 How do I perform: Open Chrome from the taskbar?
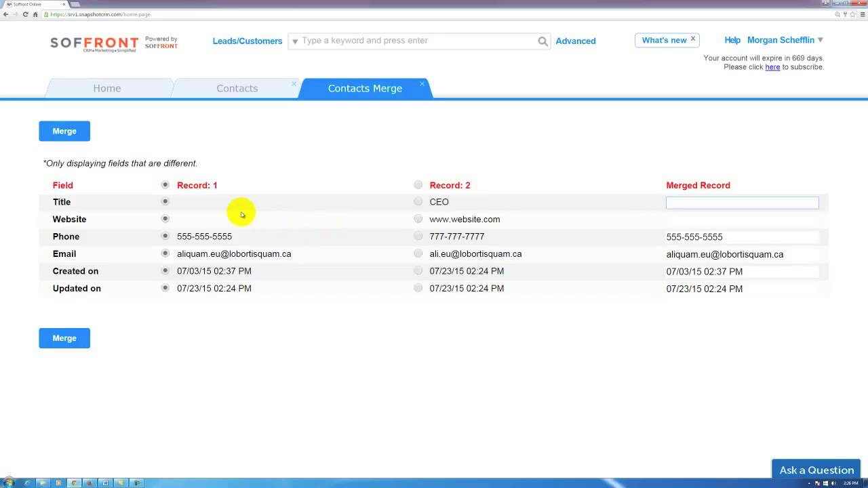pyautogui.click(x=74, y=483)
